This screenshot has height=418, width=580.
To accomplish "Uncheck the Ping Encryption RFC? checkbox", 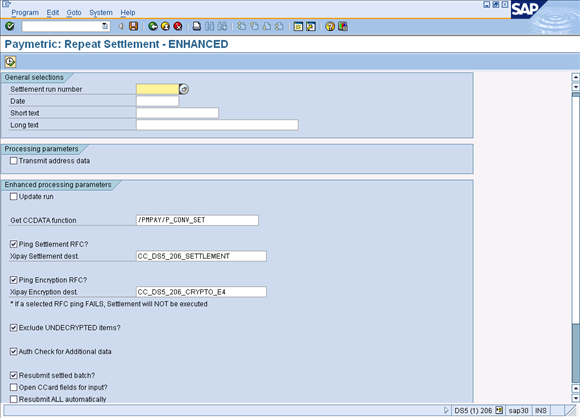I will (14, 280).
